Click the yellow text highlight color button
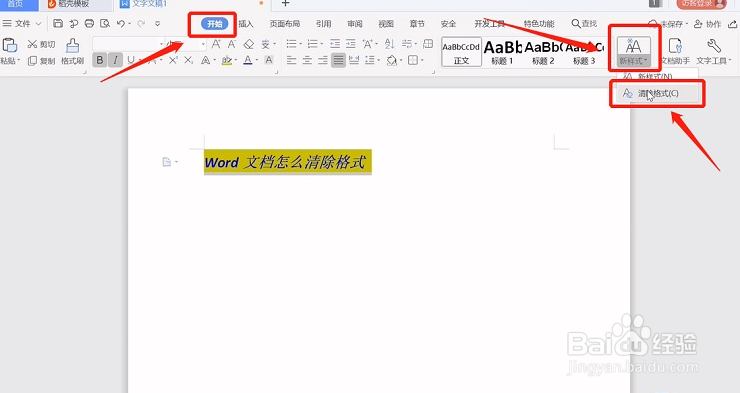Viewport: 740px width, 393px height. click(x=227, y=60)
